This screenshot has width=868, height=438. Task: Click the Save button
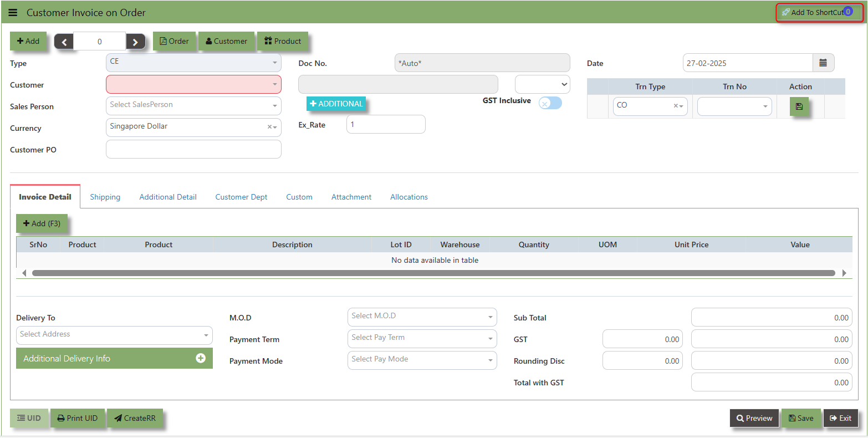(x=801, y=418)
